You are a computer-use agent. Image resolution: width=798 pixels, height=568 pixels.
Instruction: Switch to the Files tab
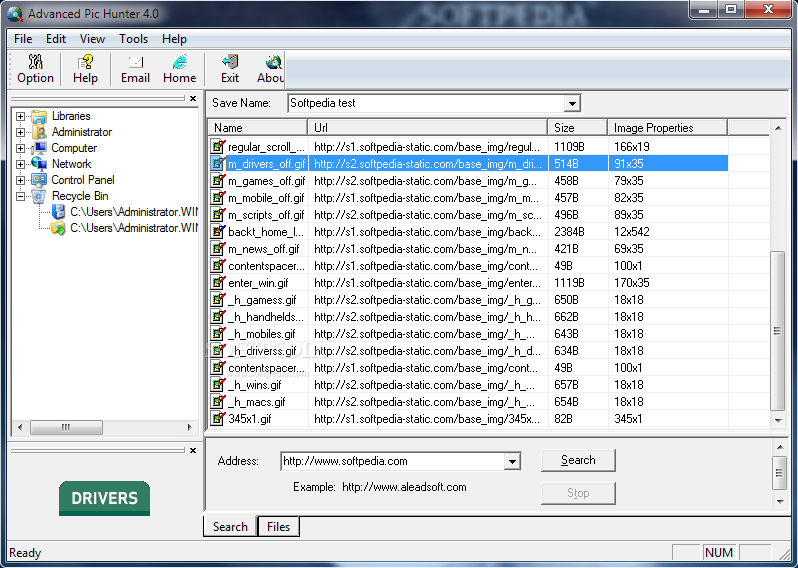pyautogui.click(x=278, y=527)
